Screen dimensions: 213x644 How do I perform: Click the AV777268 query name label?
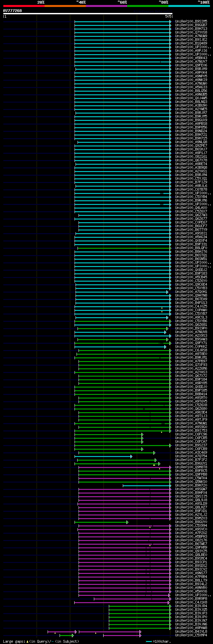(13, 11)
